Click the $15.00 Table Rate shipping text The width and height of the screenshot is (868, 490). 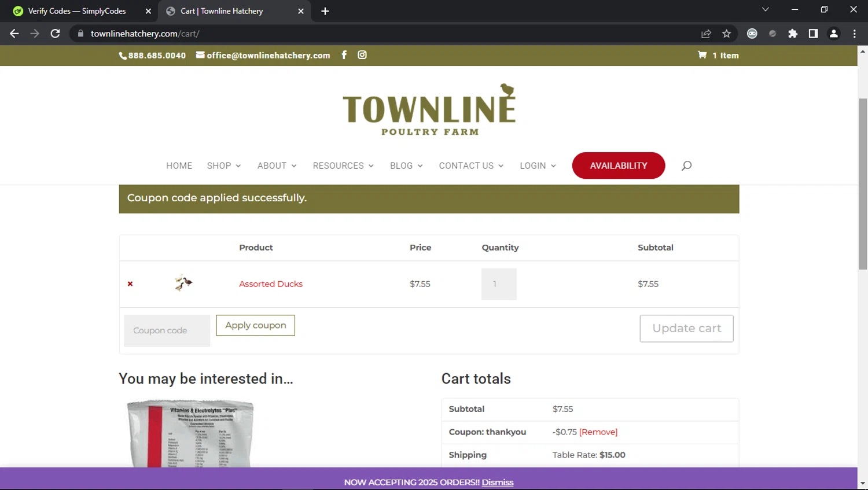[612, 455]
